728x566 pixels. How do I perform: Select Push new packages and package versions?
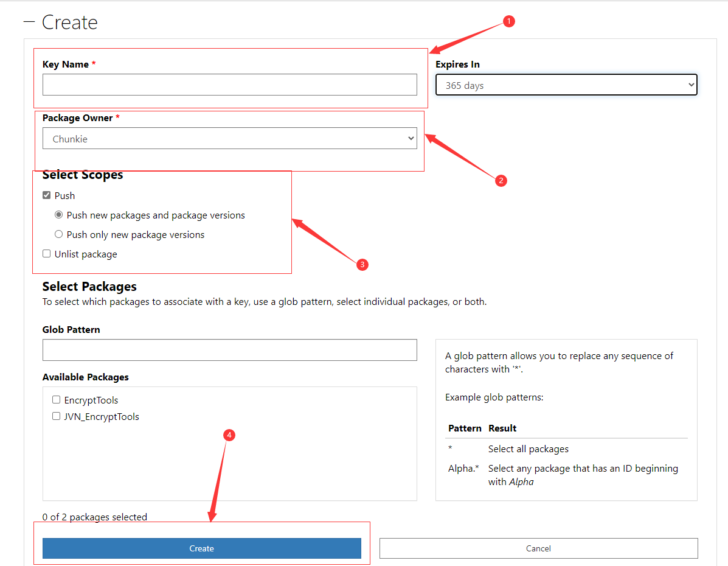(58, 215)
